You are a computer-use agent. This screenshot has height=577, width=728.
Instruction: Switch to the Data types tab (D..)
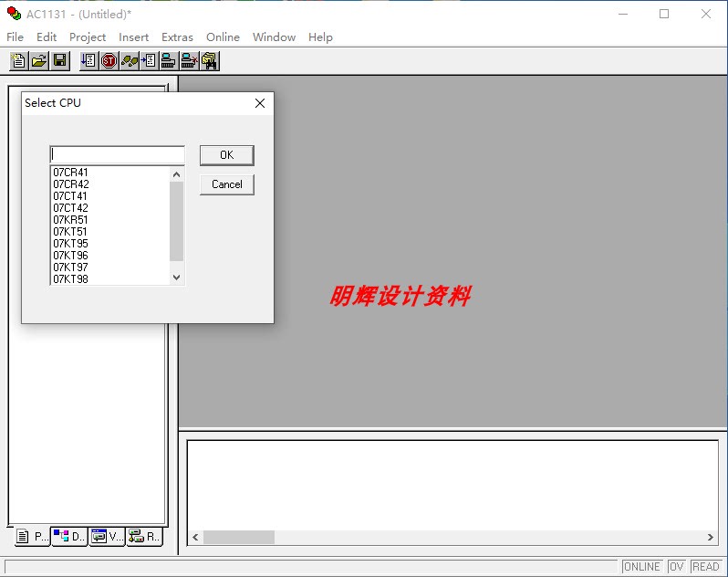point(69,537)
